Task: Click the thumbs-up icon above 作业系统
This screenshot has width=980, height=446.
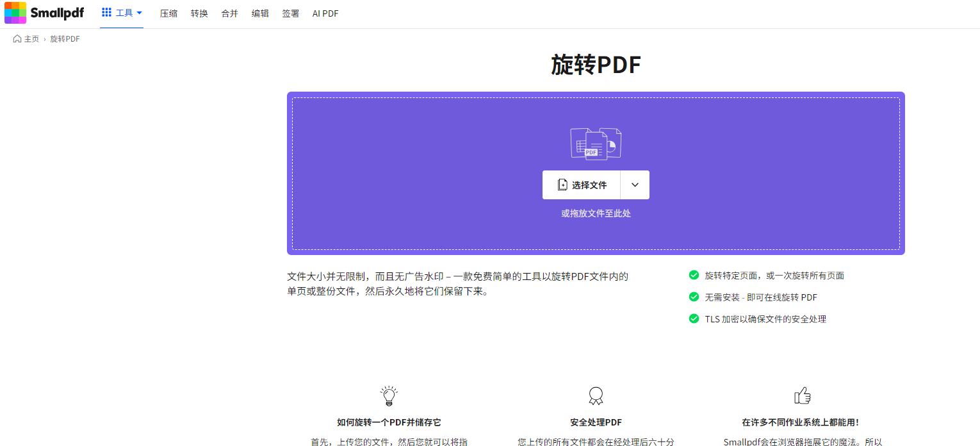Action: [802, 395]
